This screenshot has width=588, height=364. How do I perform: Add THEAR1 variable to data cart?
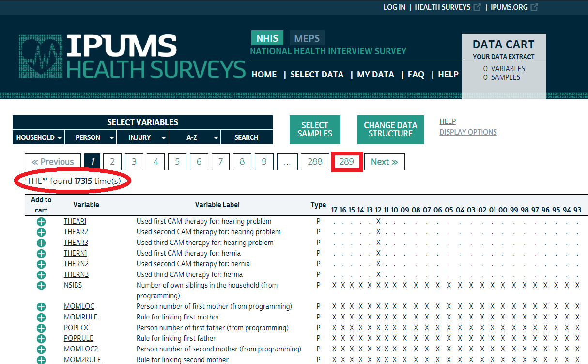pos(41,221)
